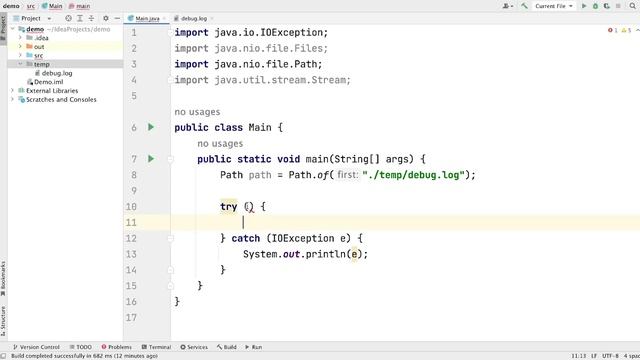Click build completed status message
Image resolution: width=640 pixels, height=360 pixels.
84,356
